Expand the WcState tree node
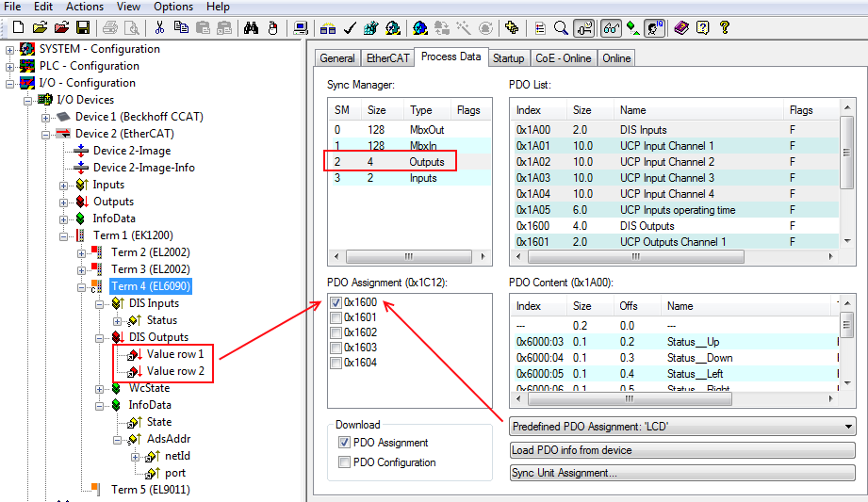868x502 pixels. coord(99,389)
